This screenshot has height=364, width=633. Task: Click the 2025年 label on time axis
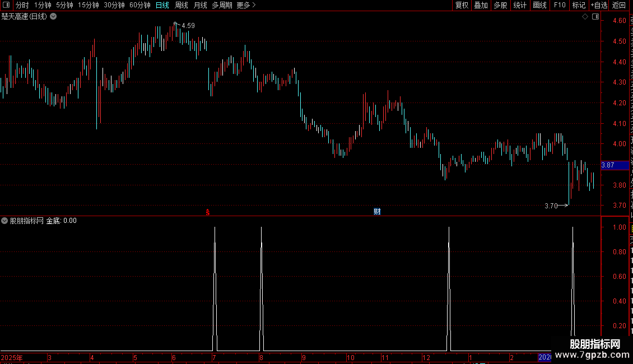(12, 357)
